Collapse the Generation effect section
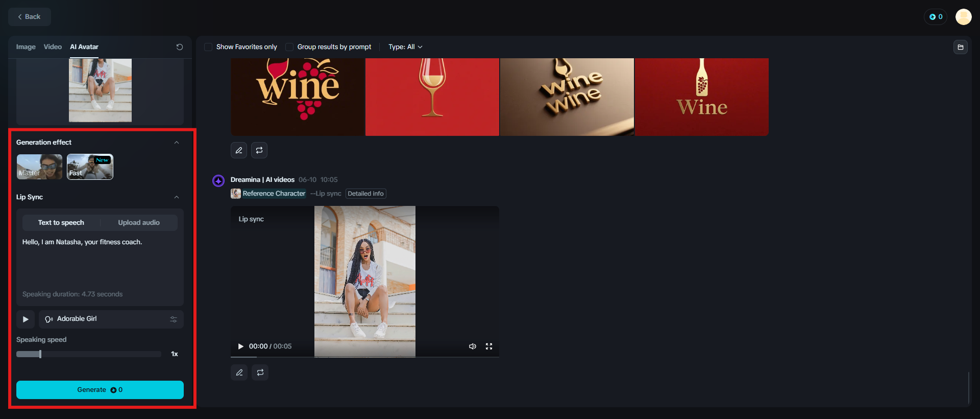 (177, 143)
